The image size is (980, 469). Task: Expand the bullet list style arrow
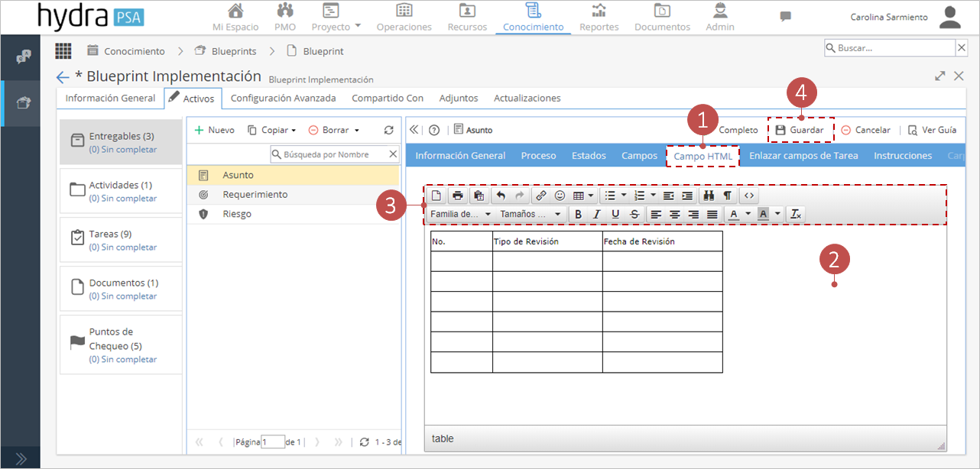tap(624, 196)
